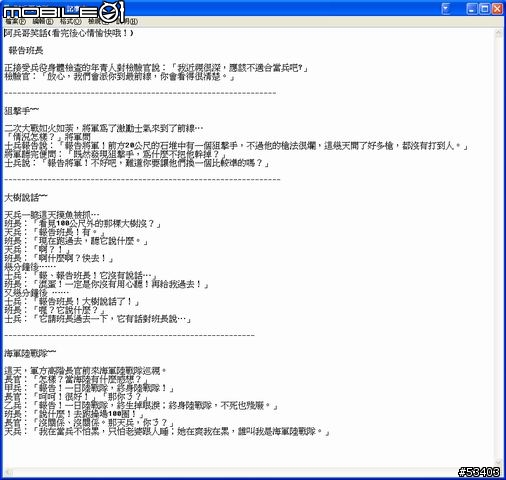This screenshot has width=506, height=480.
Task: Open the 格式(O) menu
Action: tap(71, 22)
